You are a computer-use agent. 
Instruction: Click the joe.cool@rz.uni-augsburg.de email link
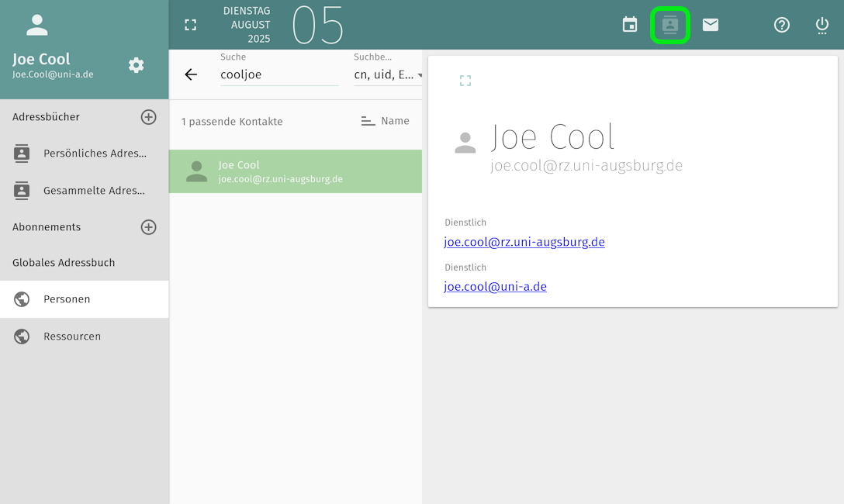point(524,242)
